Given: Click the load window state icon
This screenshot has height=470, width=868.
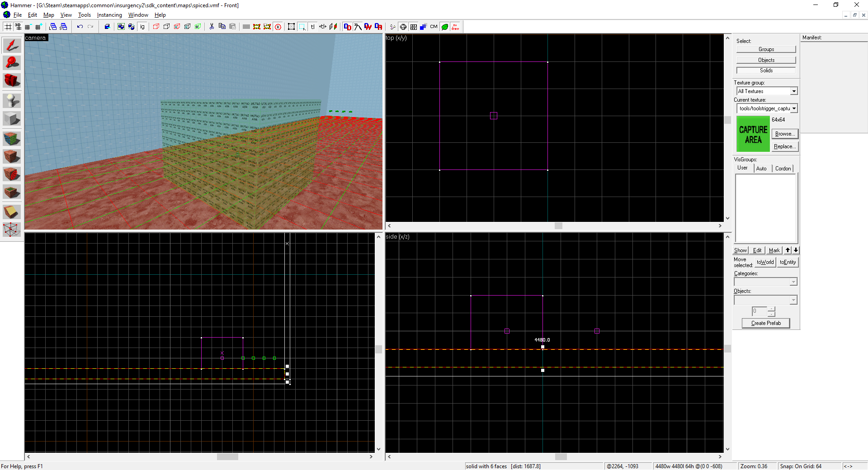Looking at the screenshot, I should pos(53,27).
